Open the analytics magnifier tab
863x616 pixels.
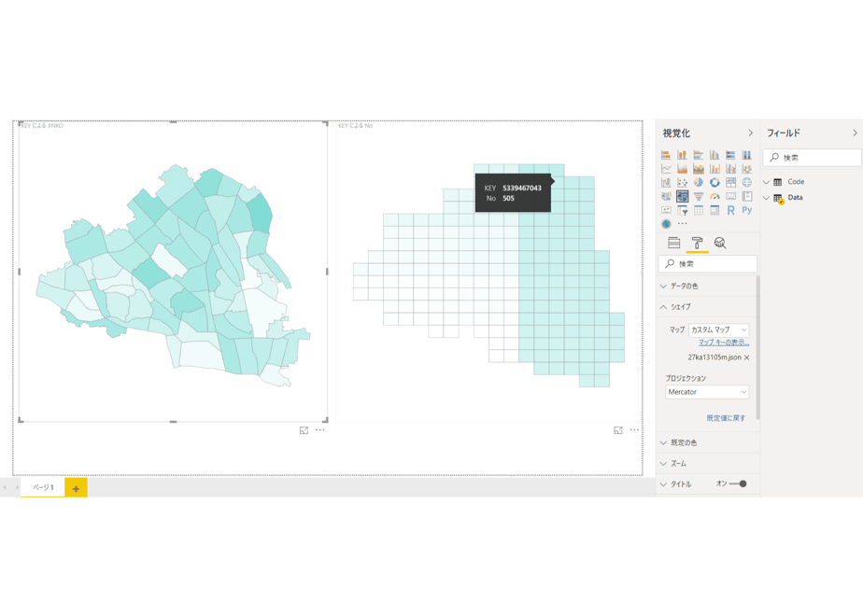click(720, 243)
